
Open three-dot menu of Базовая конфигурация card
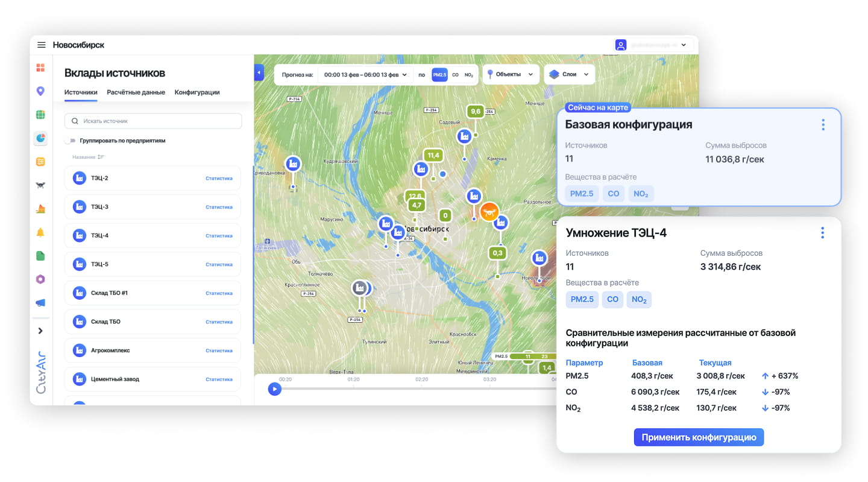coord(823,125)
